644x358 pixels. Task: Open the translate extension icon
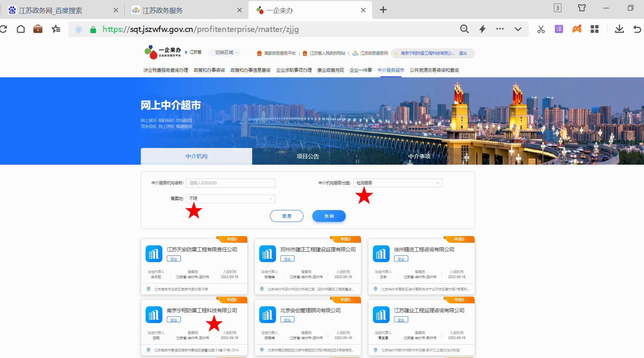point(559,29)
